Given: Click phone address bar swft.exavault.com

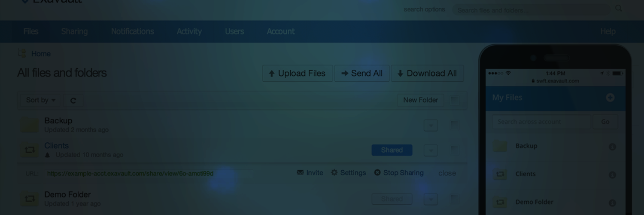Looking at the screenshot, I should (555, 81).
